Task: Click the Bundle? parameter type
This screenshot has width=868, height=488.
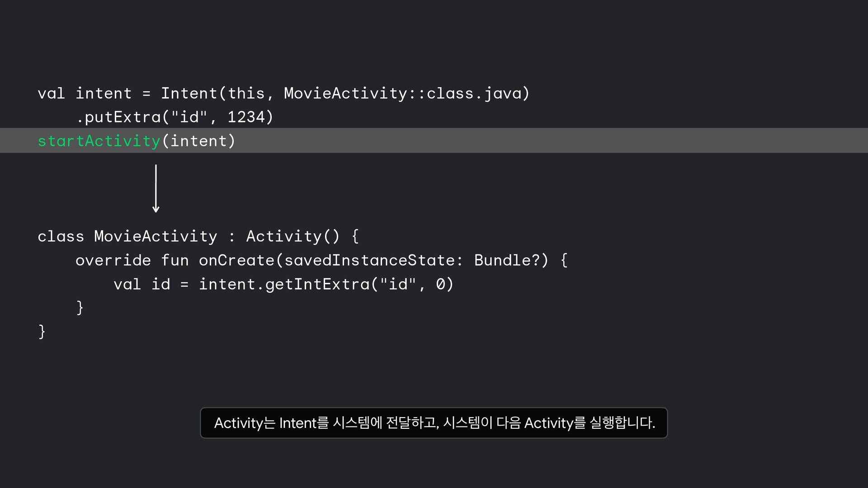Action: tap(507, 260)
